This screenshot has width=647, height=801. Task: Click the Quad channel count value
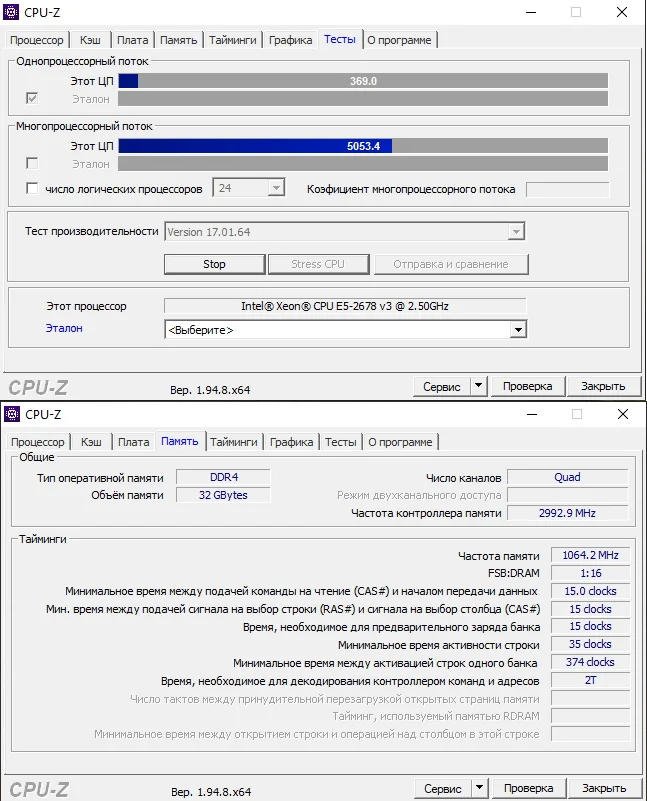[x=567, y=477]
